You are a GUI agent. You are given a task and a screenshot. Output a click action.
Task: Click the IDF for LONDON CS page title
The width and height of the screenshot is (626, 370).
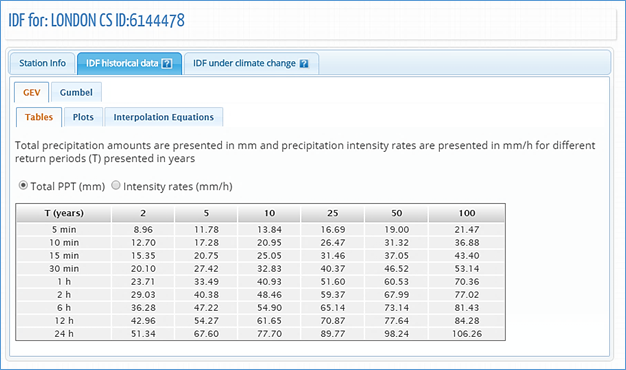(x=97, y=20)
